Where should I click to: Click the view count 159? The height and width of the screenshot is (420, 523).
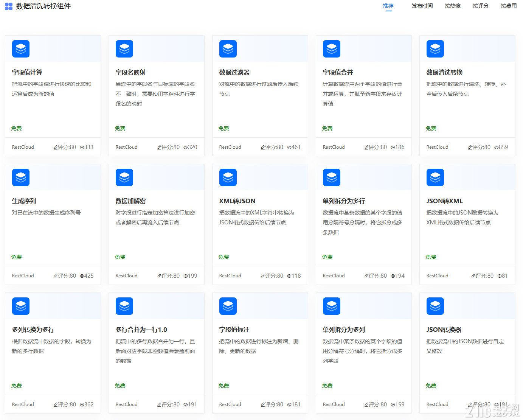click(x=400, y=404)
